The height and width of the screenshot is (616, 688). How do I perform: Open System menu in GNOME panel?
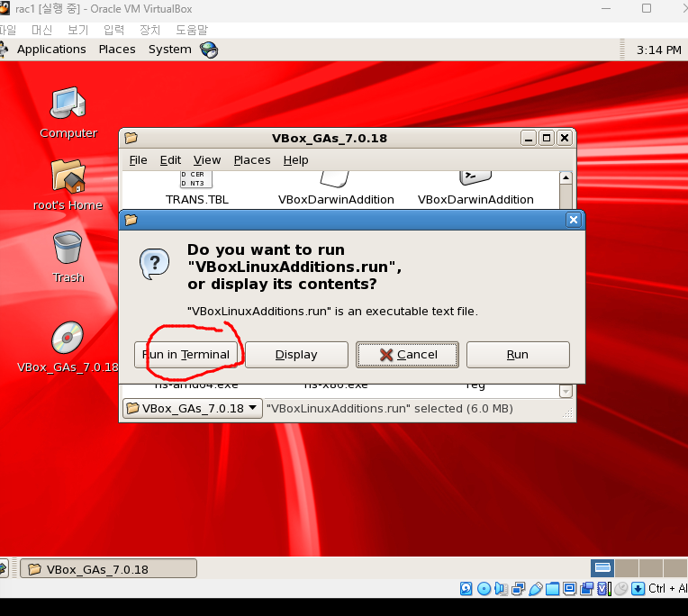pos(170,50)
